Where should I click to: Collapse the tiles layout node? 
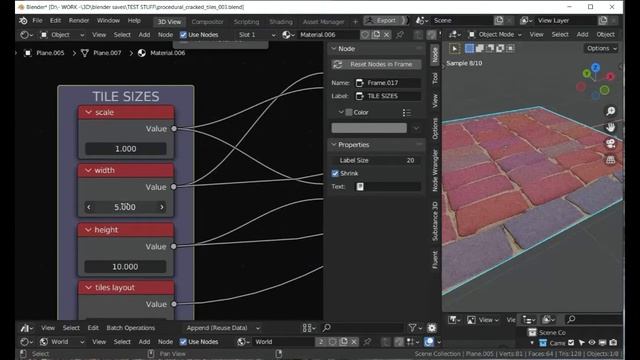88,288
